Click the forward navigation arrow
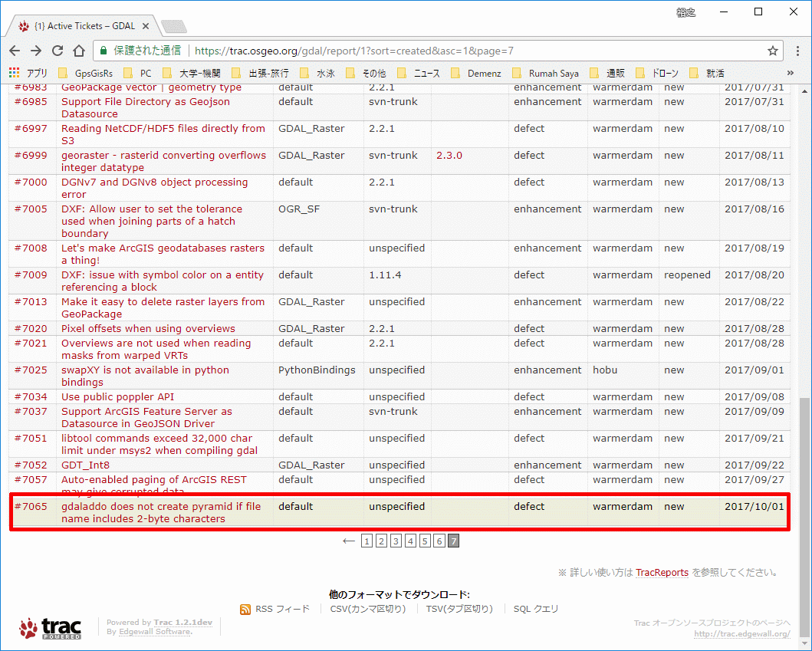The width and height of the screenshot is (812, 651). pos(35,51)
